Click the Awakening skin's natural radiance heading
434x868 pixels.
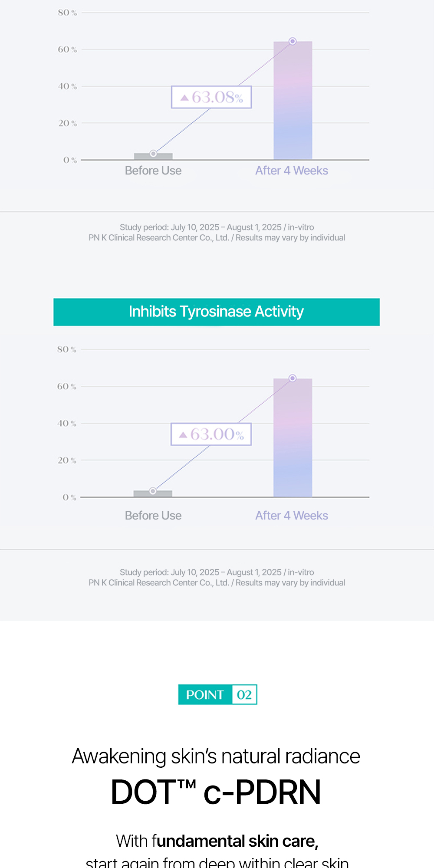(216, 756)
